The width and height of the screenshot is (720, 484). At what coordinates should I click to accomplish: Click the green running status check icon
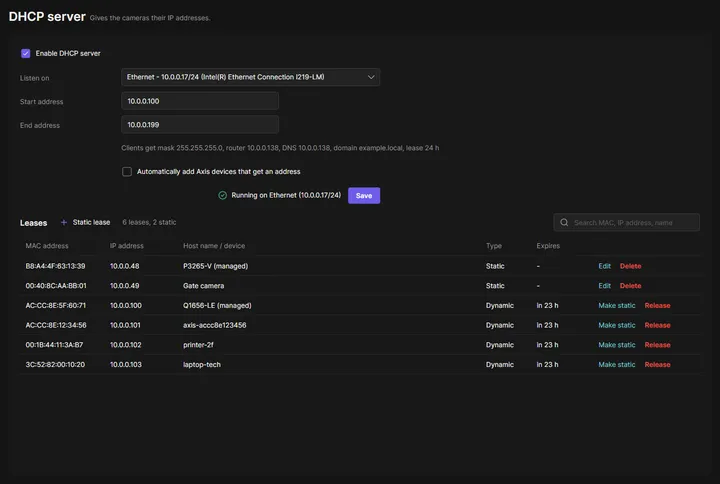pos(223,196)
